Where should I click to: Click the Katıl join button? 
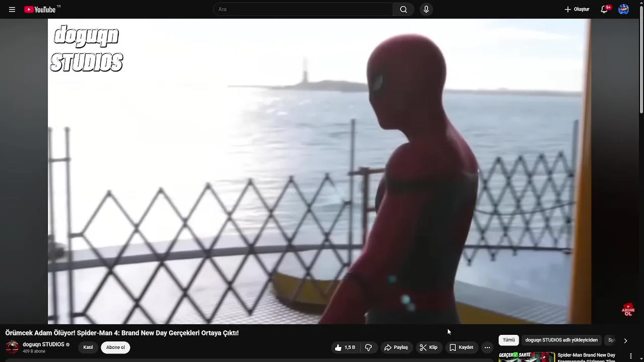pos(88,347)
